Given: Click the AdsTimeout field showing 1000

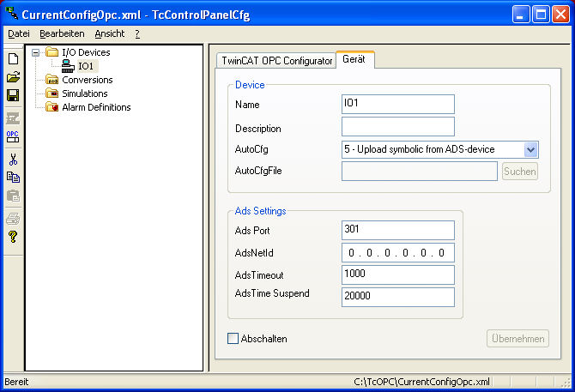Looking at the screenshot, I should [x=398, y=274].
